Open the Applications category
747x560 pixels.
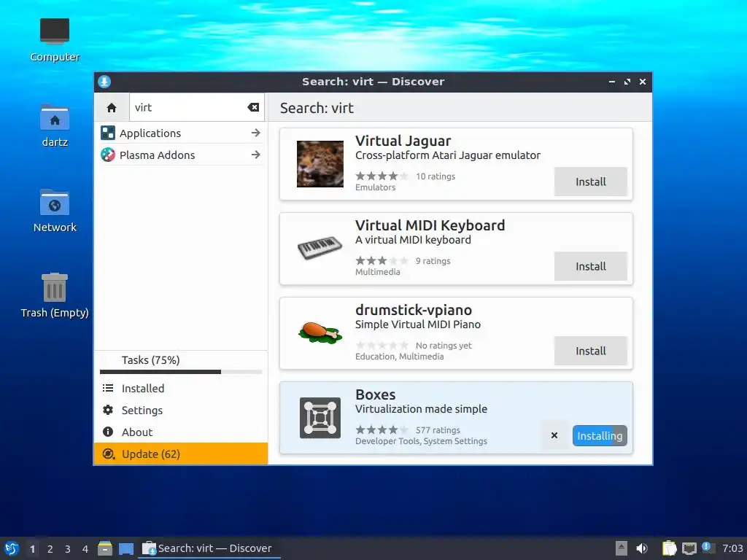click(x=181, y=133)
